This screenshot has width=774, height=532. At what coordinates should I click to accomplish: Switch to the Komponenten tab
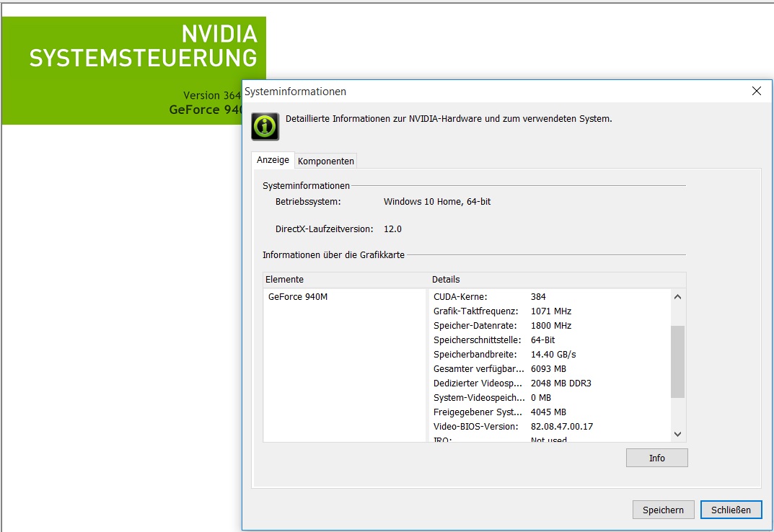pyautogui.click(x=326, y=161)
